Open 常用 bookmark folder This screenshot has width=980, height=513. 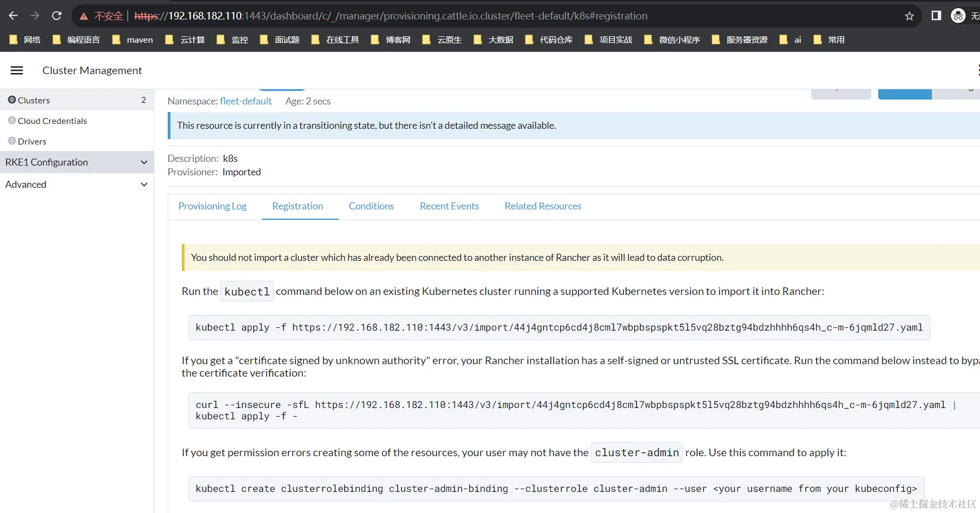click(x=829, y=40)
